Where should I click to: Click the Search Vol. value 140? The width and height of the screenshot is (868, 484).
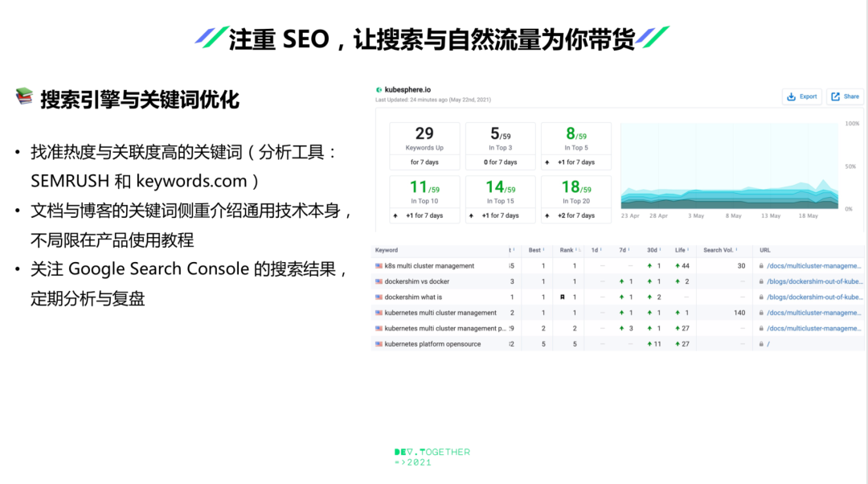tap(739, 312)
